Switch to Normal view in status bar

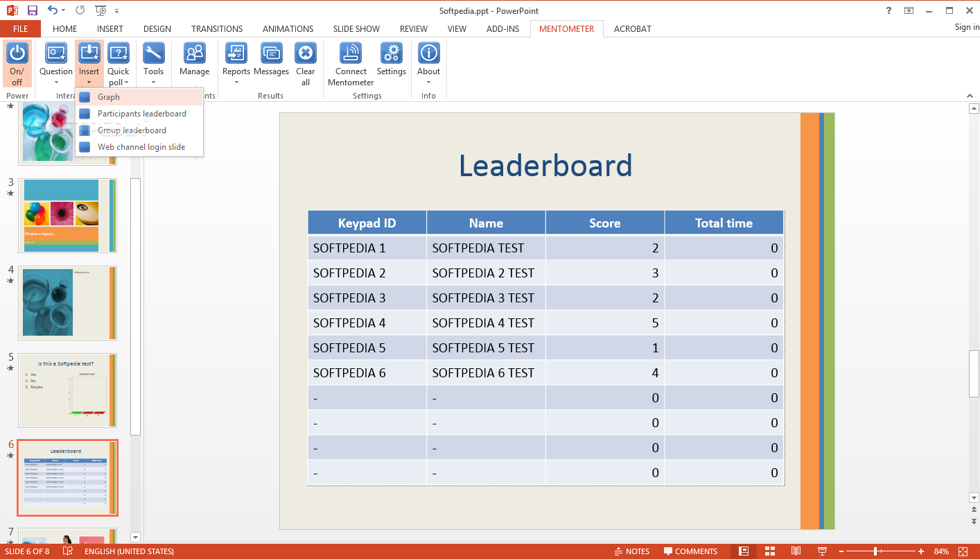point(744,551)
